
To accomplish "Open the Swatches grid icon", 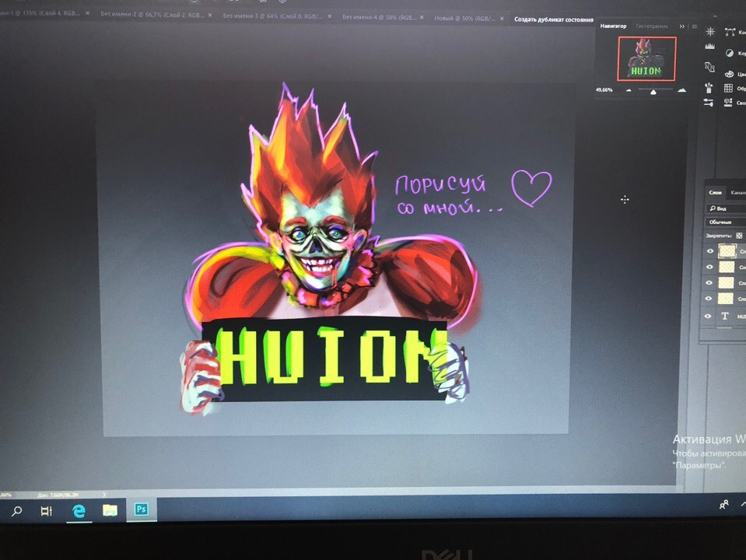I will coord(728,88).
